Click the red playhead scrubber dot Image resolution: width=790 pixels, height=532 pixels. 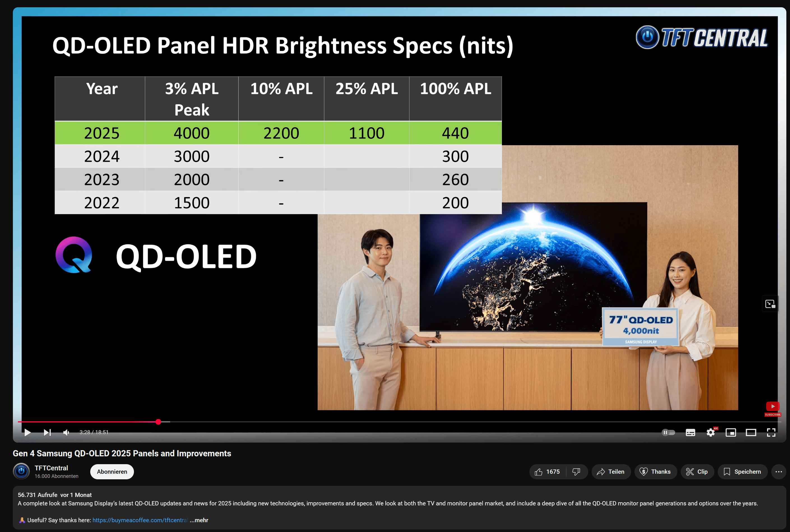(x=158, y=422)
